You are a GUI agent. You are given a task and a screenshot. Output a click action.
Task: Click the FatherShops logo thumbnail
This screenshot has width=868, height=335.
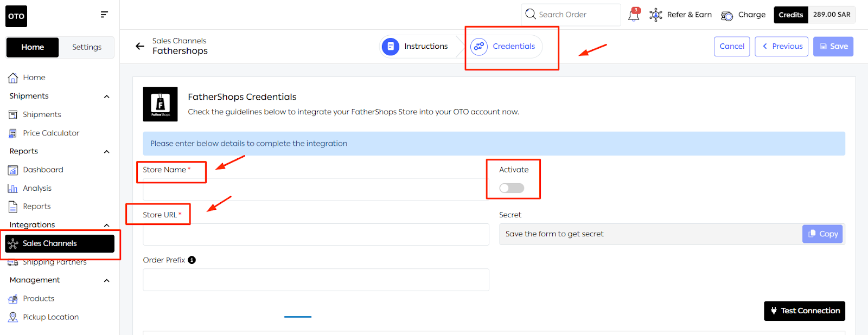coord(161,104)
